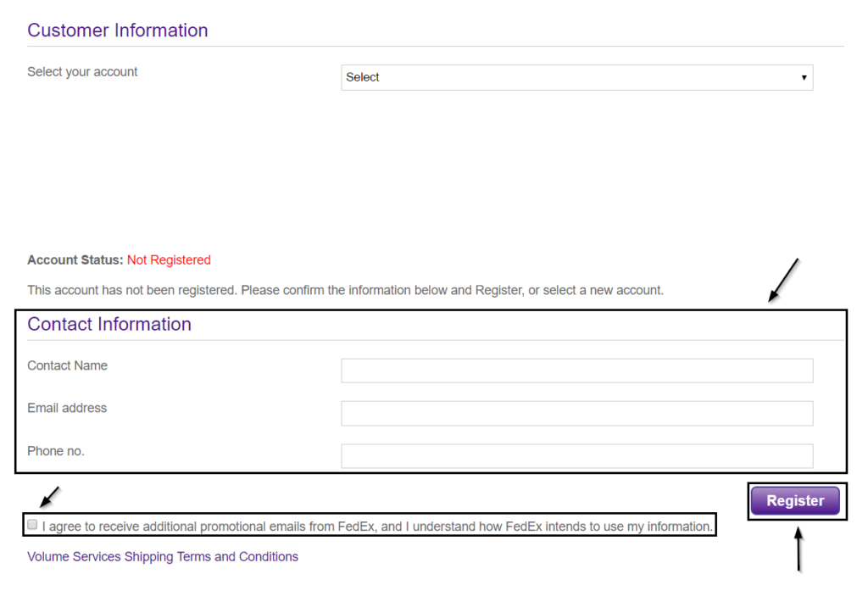Click the Contact Name label
The width and height of the screenshot is (868, 602).
coord(67,366)
